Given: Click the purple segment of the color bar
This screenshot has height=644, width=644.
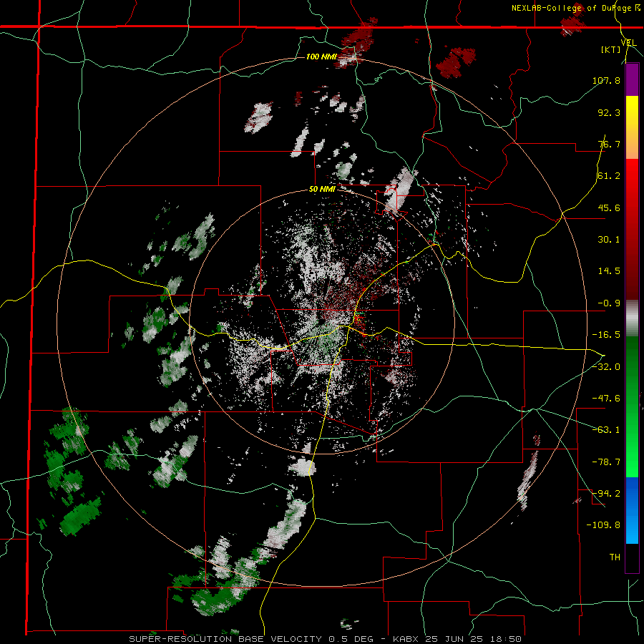Looking at the screenshot, I should 632,80.
